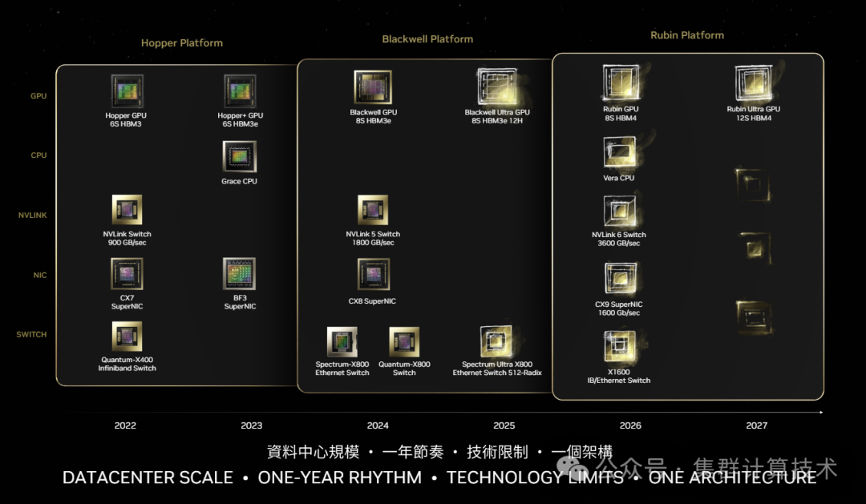This screenshot has height=504, width=866.
Task: Click the unlabeled 2027 CPU sketch icon
Action: [x=752, y=184]
